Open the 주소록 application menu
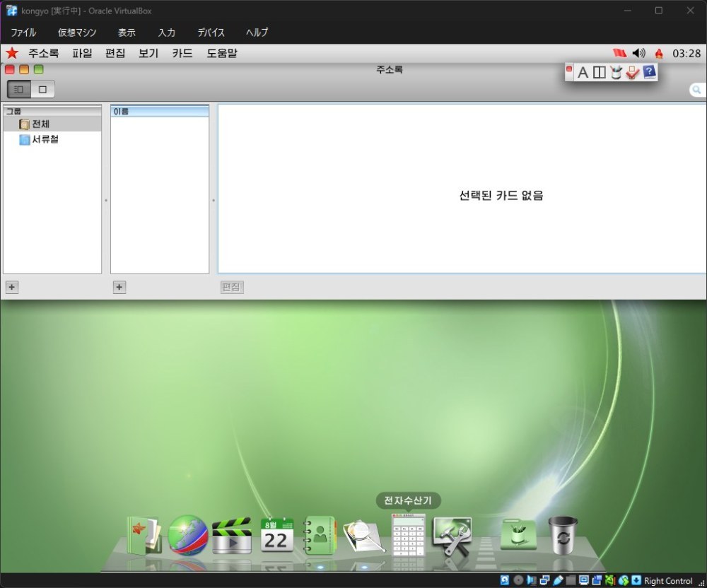This screenshot has width=707, height=588. pyautogui.click(x=43, y=53)
